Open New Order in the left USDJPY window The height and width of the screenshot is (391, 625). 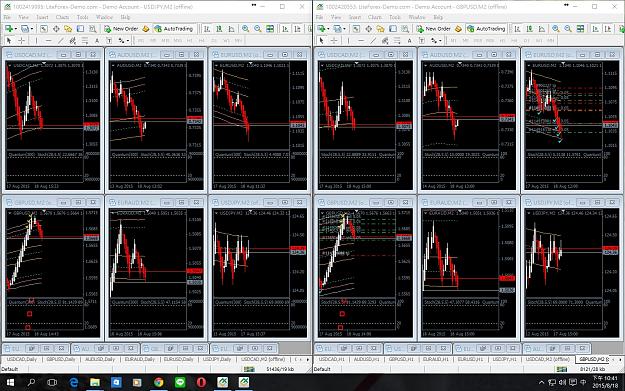[x=121, y=29]
